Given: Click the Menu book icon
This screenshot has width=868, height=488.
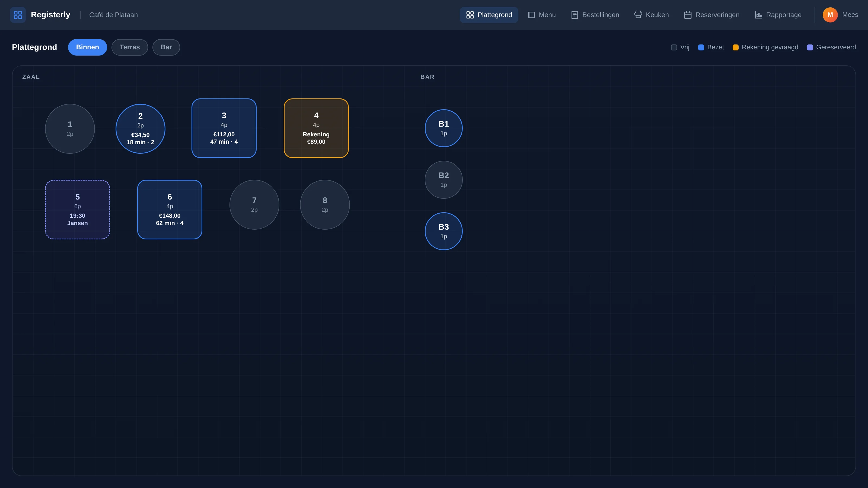Looking at the screenshot, I should pos(531,15).
